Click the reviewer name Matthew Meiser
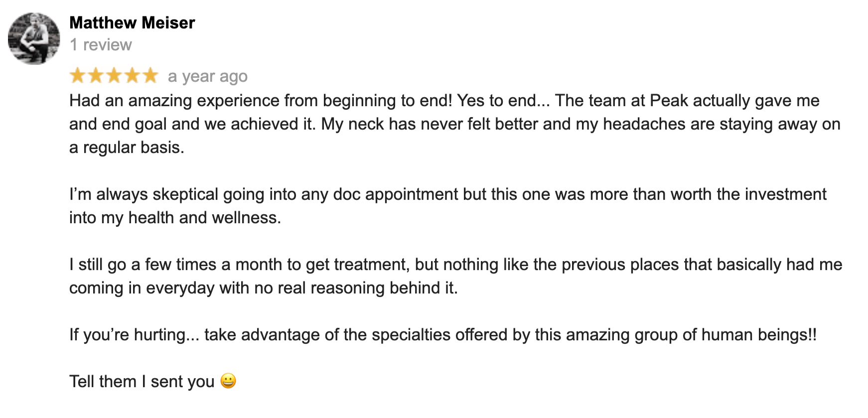Screen dimensions: 868x418 132,23
